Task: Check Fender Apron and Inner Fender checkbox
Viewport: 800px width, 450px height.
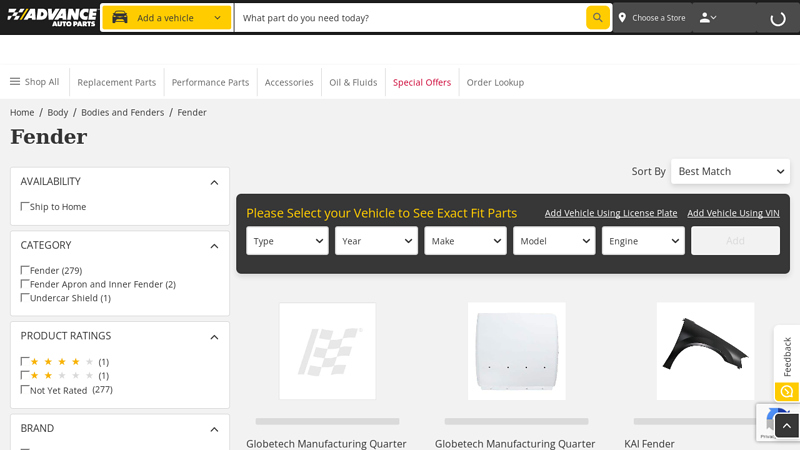Action: pyautogui.click(x=24, y=284)
